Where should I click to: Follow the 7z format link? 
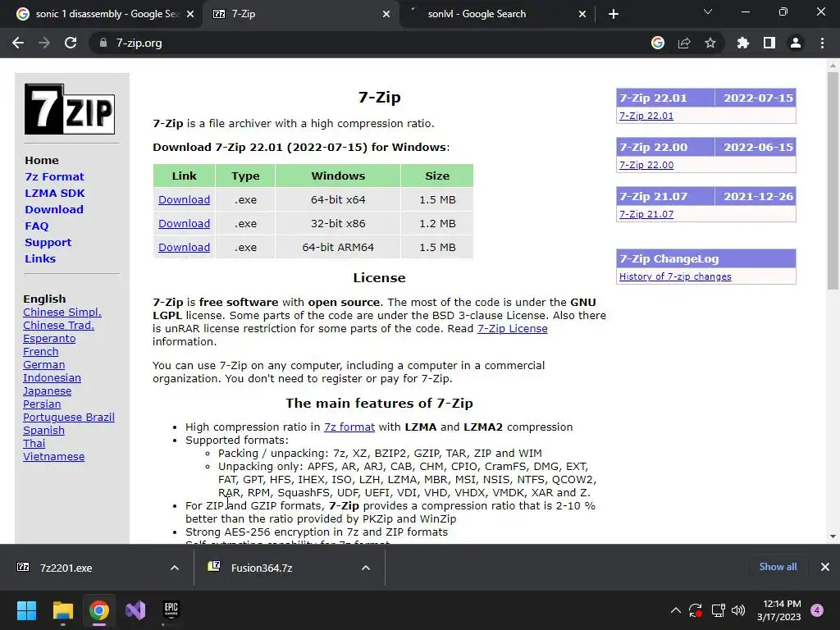(349, 427)
